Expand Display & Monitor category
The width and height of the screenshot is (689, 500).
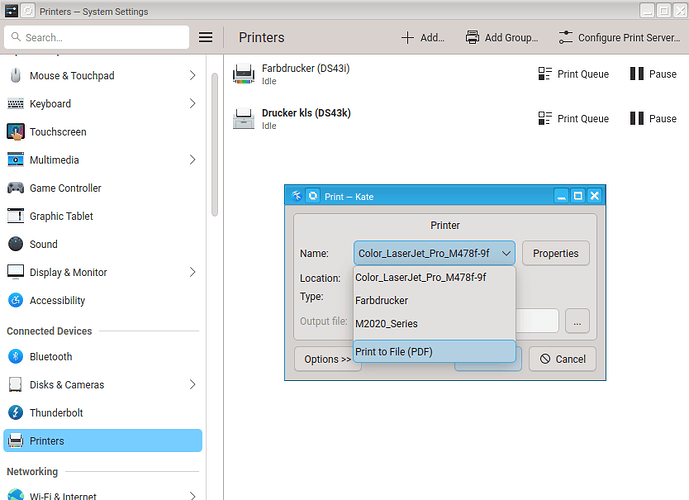pyautogui.click(x=192, y=272)
